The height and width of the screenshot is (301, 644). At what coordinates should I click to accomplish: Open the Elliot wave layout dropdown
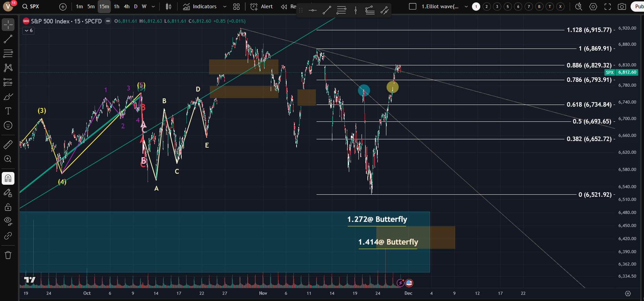point(466,7)
